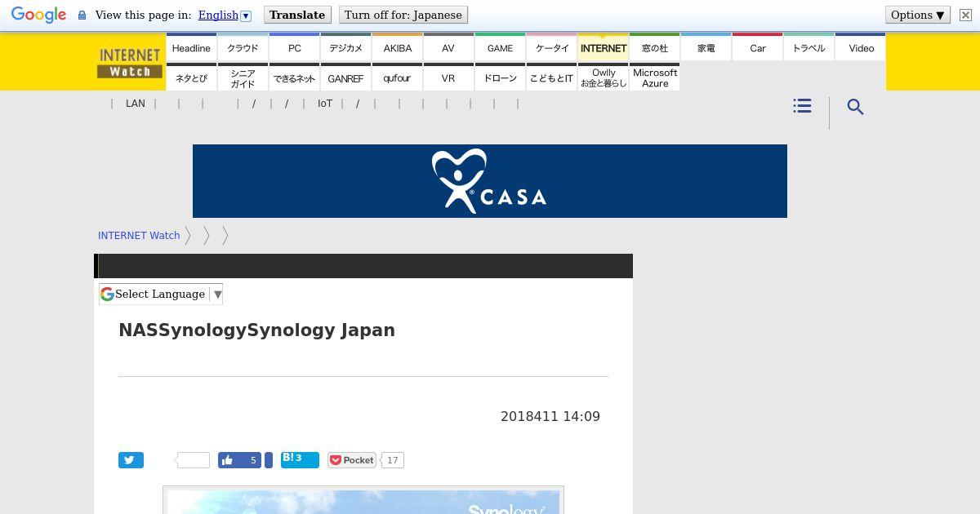Open the English language dropdown
The image size is (980, 514).
click(x=225, y=16)
